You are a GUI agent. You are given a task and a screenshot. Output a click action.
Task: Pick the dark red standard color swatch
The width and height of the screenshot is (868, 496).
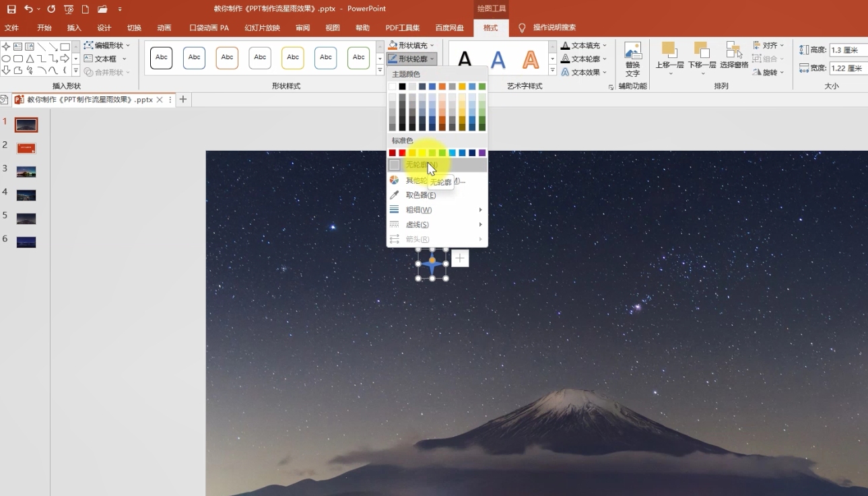393,153
